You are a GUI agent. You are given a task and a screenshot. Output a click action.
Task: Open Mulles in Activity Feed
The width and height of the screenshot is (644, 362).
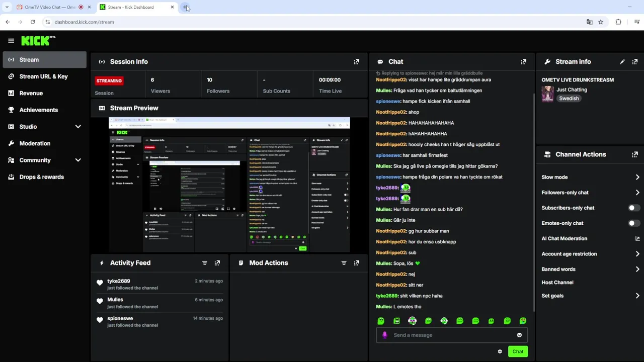(x=115, y=300)
